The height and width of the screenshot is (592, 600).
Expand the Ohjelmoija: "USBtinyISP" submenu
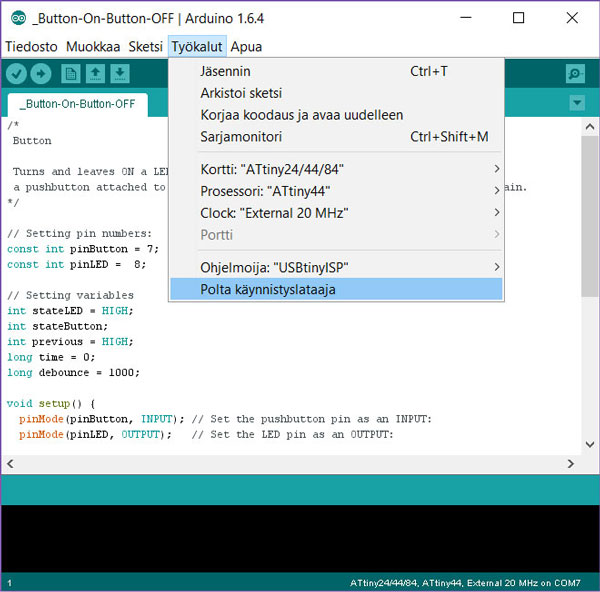tap(336, 267)
